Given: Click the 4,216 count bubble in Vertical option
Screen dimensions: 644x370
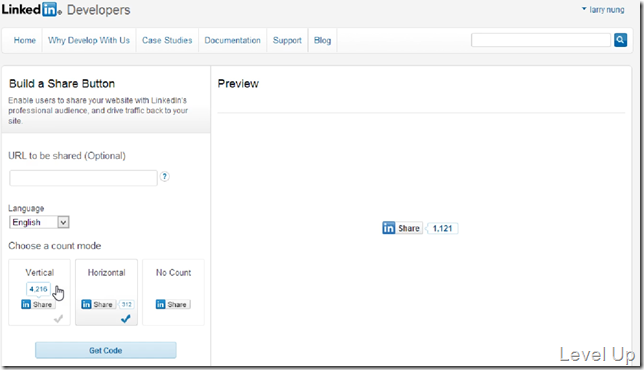Looking at the screenshot, I should (38, 289).
